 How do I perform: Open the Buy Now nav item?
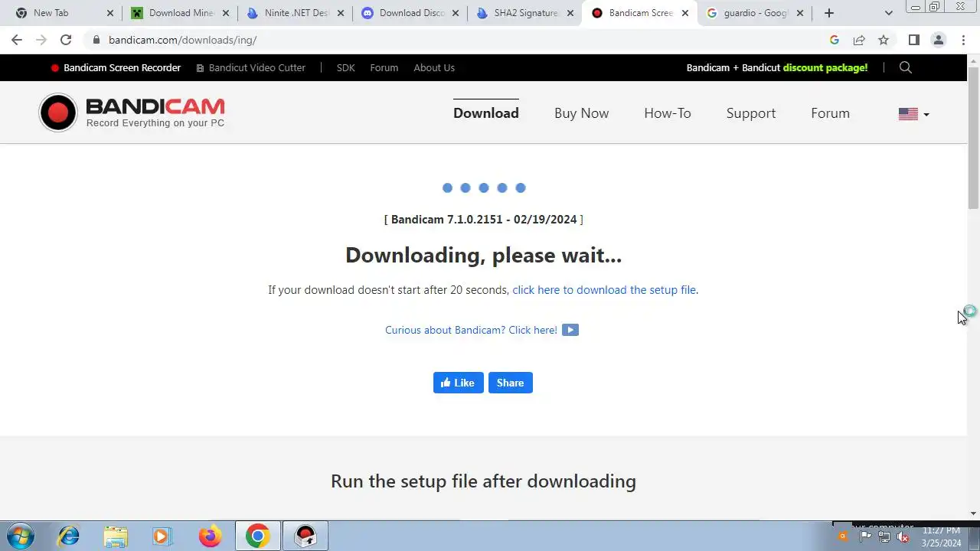tap(582, 113)
